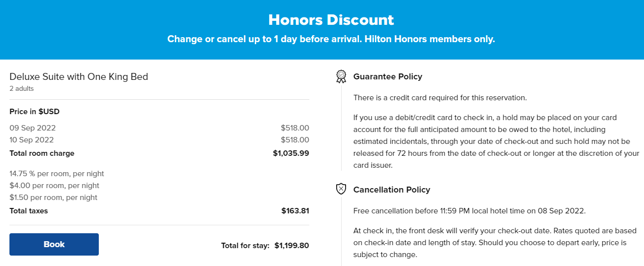Screen dimensions: 644x266
Task: Click the Price in $USD label
Action: 34,112
